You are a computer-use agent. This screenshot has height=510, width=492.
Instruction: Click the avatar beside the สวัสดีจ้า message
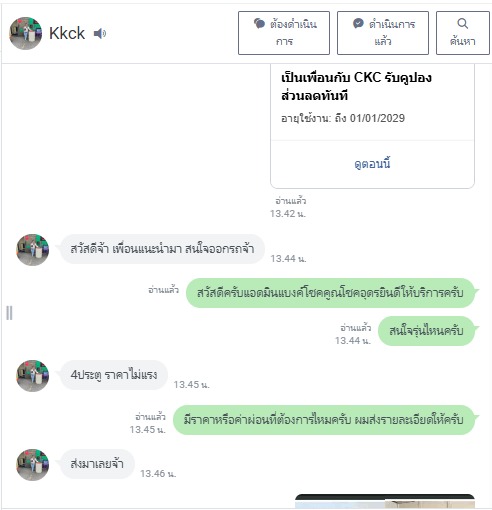(x=33, y=250)
